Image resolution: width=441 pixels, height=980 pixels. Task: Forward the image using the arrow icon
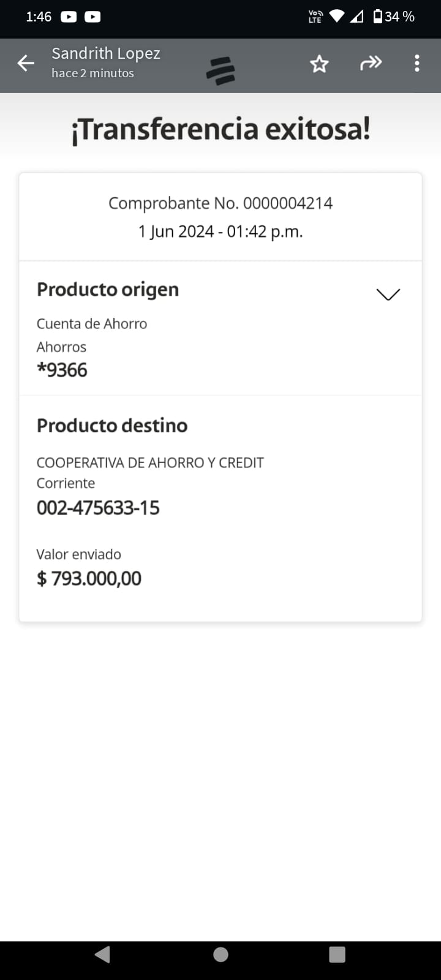(371, 63)
